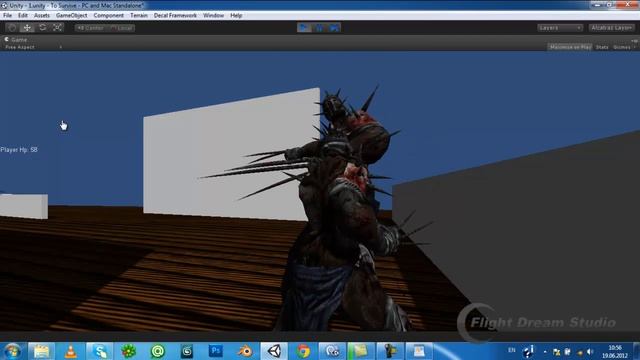Select the Move (translate) tool
The width and height of the screenshot is (640, 360).
click(x=27, y=28)
